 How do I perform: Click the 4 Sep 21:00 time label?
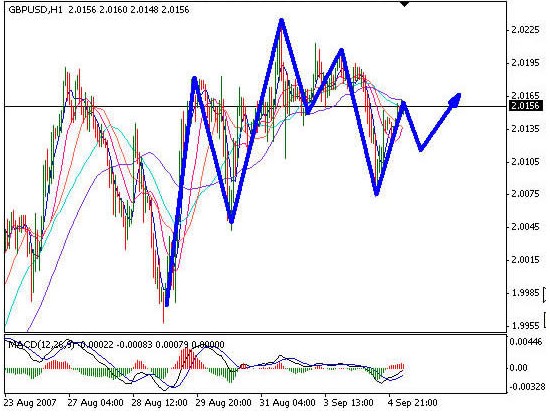coord(412,403)
